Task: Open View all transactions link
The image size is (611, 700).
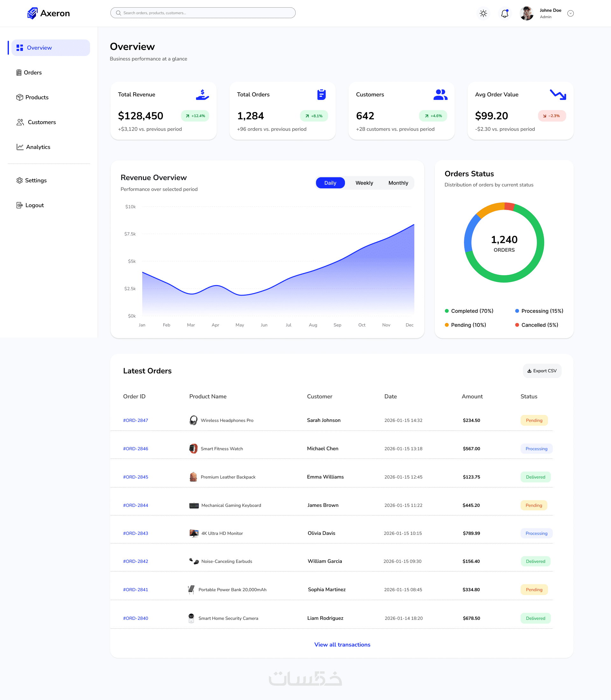Action: tap(342, 645)
